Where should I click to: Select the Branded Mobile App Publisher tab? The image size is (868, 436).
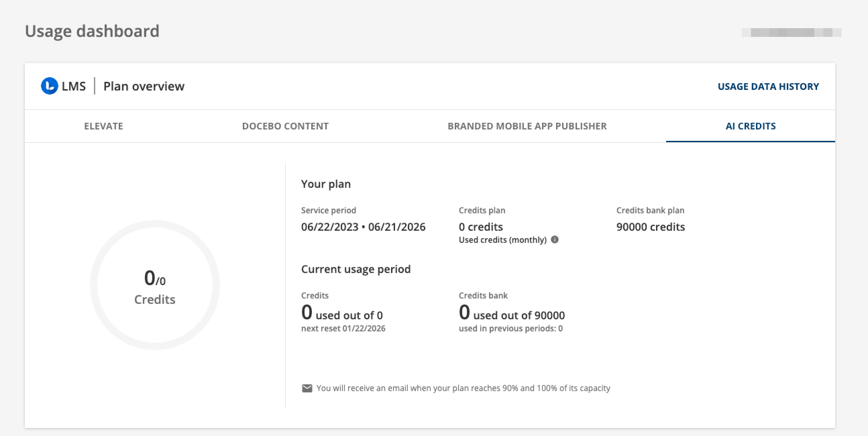tap(527, 126)
